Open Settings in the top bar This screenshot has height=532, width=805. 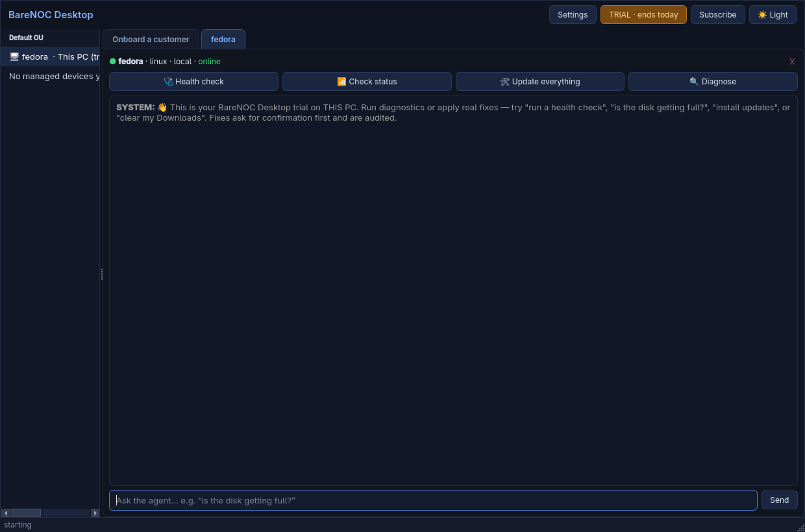click(573, 14)
